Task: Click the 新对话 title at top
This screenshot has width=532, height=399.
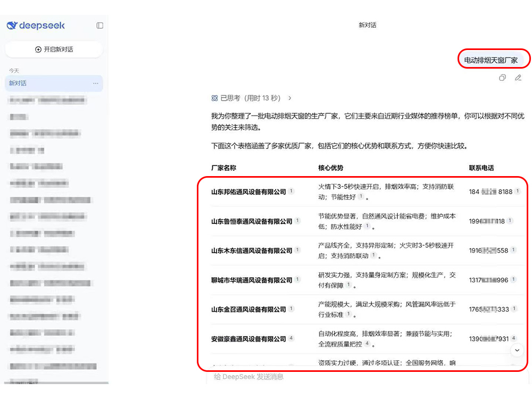Action: point(367,25)
